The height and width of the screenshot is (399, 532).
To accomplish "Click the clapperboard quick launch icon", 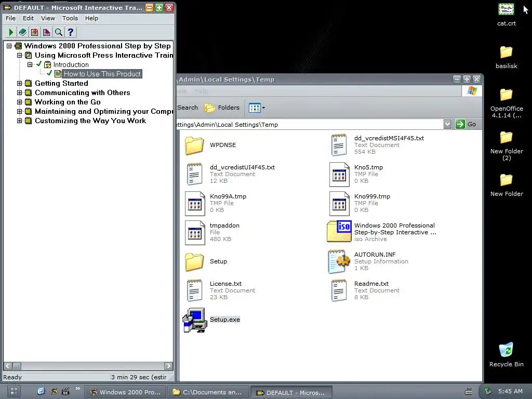I will tap(65, 392).
